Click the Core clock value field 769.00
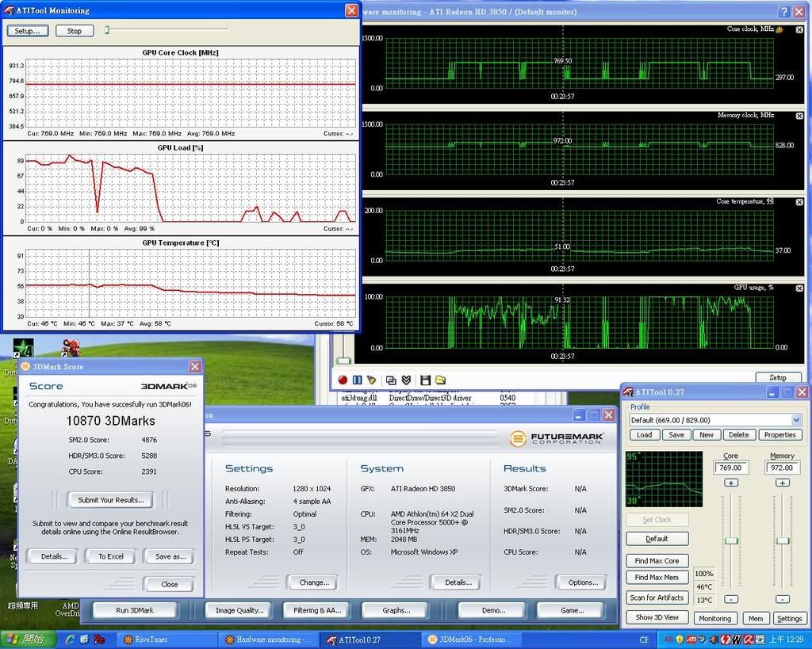 tap(730, 468)
